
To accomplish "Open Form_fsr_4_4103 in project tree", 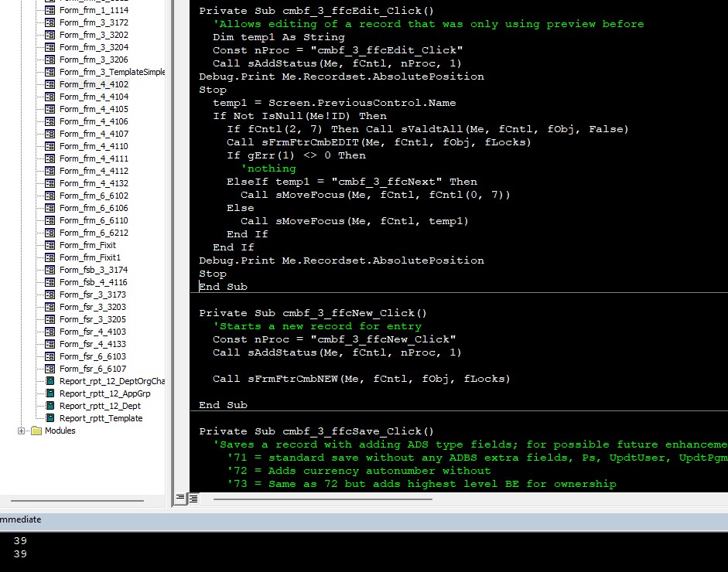I will click(x=93, y=332).
